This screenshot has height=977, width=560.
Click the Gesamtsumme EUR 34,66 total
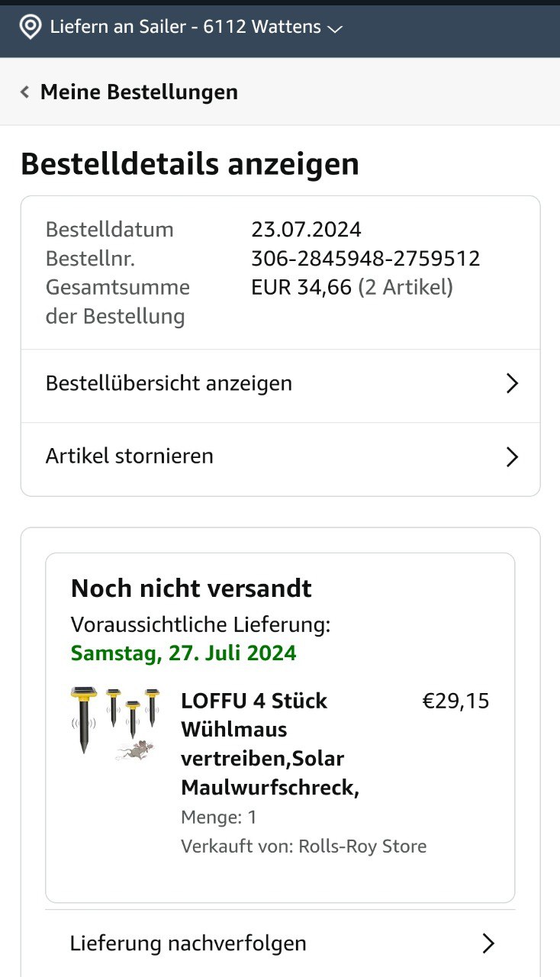[x=301, y=288]
